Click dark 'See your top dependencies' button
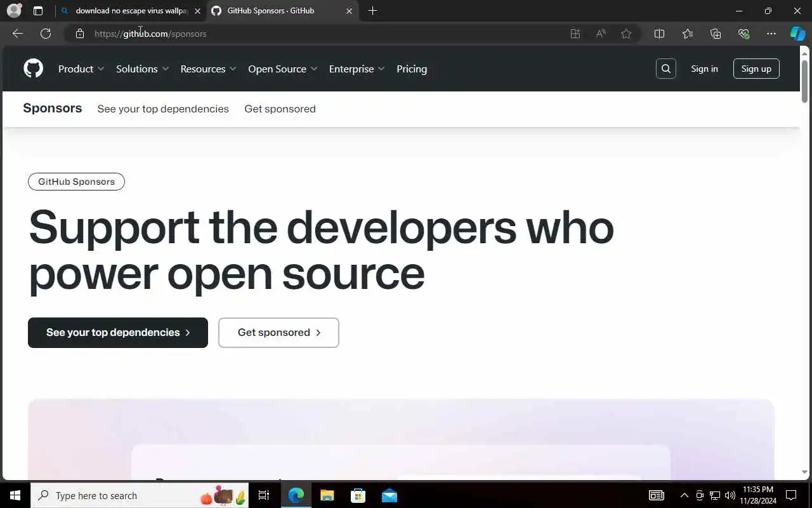Viewport: 812px width, 508px height. coord(118,333)
